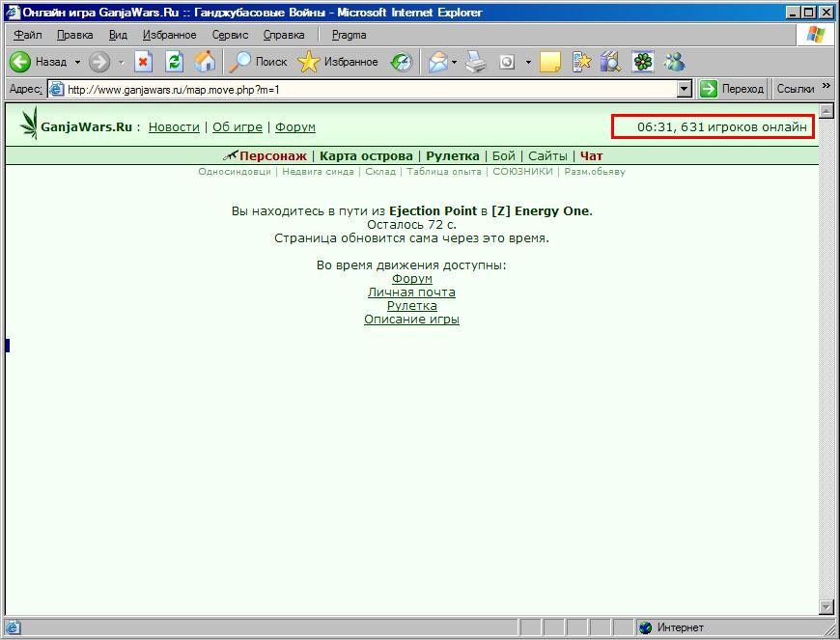
Task: Open the Новости link
Action: pos(174,126)
